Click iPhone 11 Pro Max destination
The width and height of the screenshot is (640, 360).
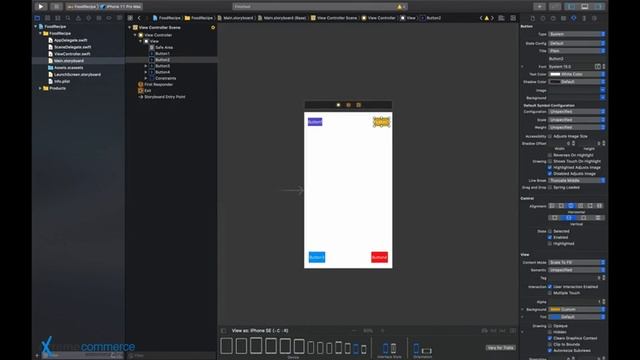121,7
